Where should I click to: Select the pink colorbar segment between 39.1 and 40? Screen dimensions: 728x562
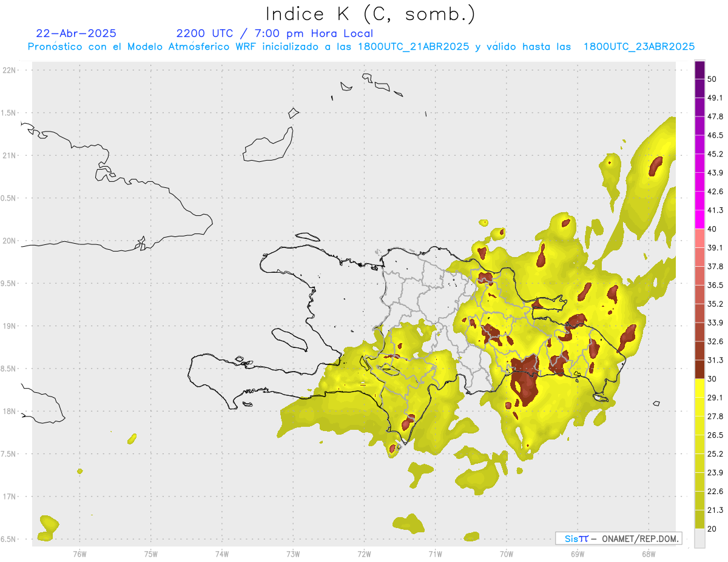coord(699,238)
